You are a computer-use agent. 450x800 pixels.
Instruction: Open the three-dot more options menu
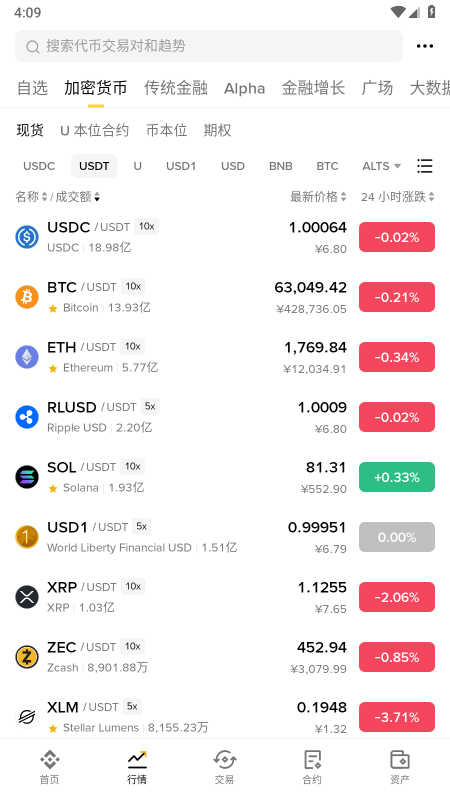tap(424, 46)
